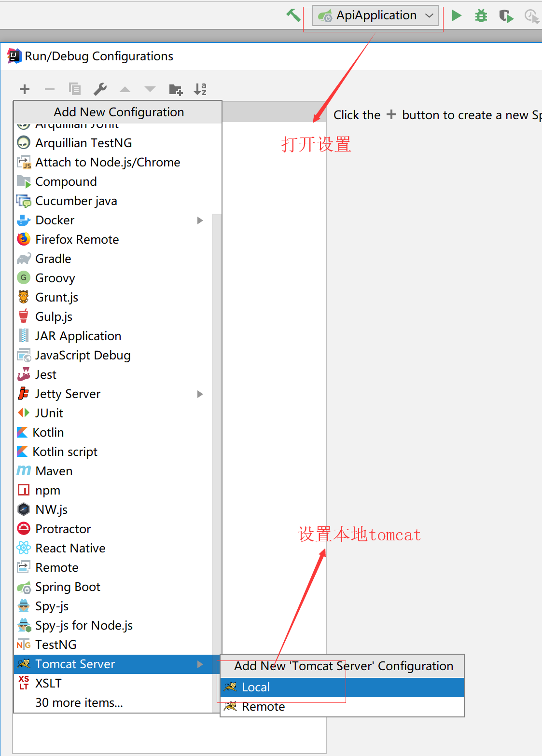Click the Move Up arrow in toolbar
This screenshot has height=756, width=542.
(125, 89)
